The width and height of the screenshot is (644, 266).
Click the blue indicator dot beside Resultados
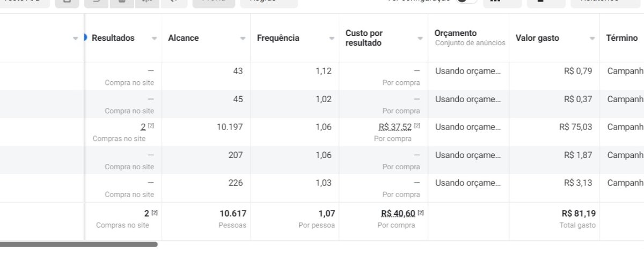[85, 38]
